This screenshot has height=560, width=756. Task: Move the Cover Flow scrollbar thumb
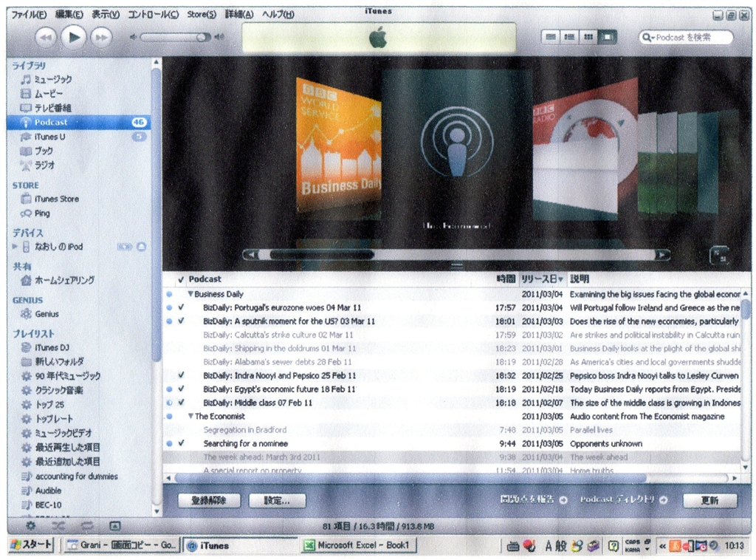point(322,255)
